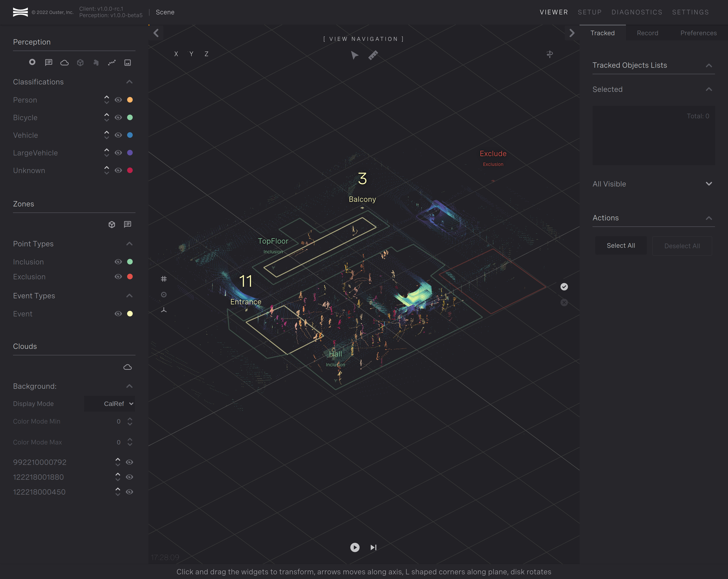Click the Deselect All button
The image size is (728, 579).
(682, 246)
